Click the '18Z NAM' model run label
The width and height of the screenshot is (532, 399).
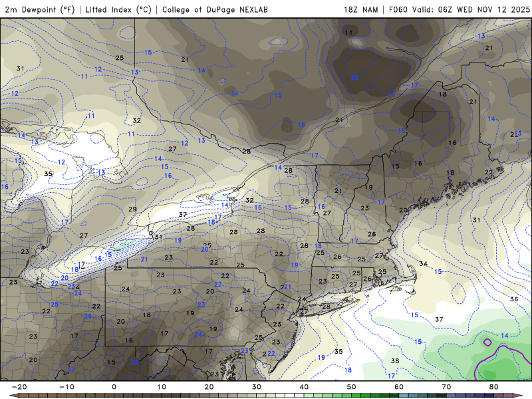coord(360,9)
